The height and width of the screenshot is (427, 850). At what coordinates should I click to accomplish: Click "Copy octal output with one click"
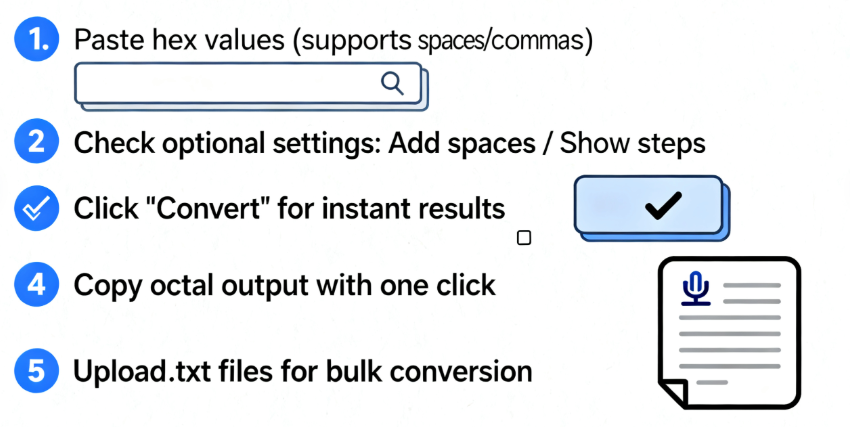tap(285, 285)
